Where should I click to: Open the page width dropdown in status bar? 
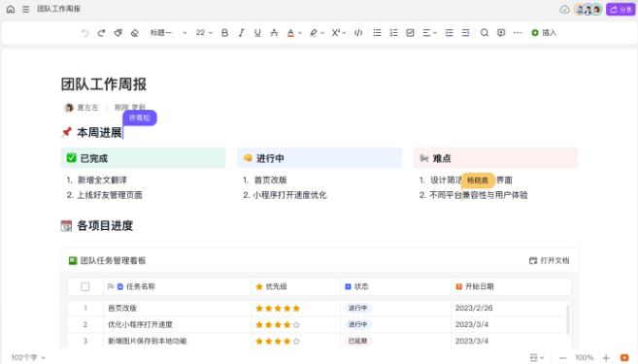[x=537, y=358]
